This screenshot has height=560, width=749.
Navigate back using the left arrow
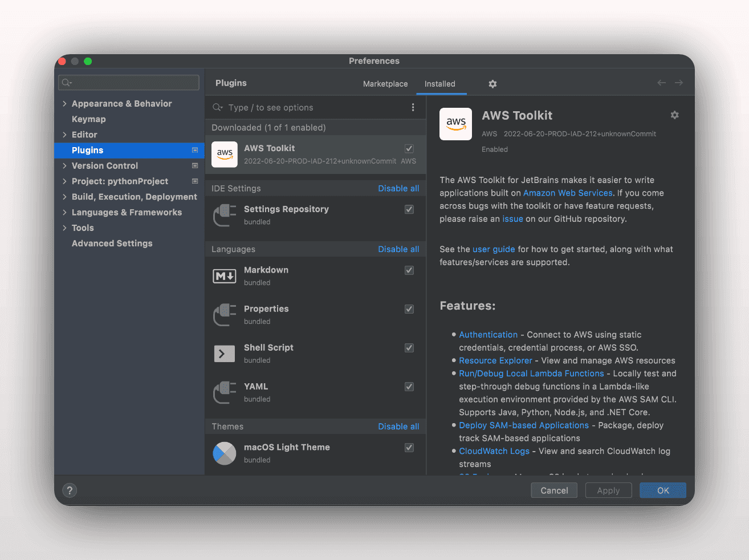point(661,83)
